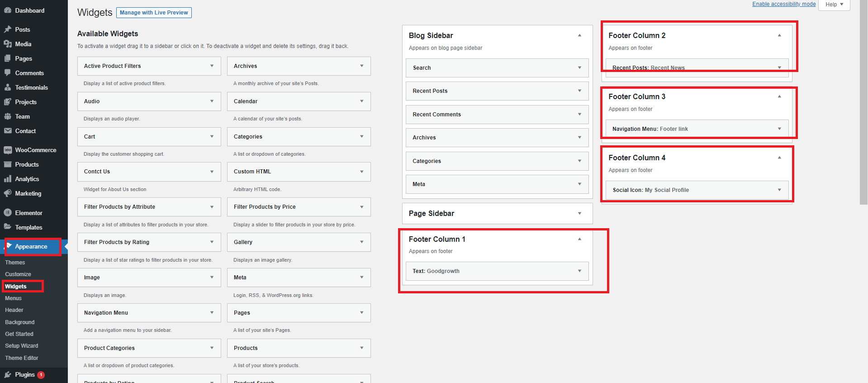Screen dimensions: 868x383
Task: Open the Customize submenu item
Action: 18,274
